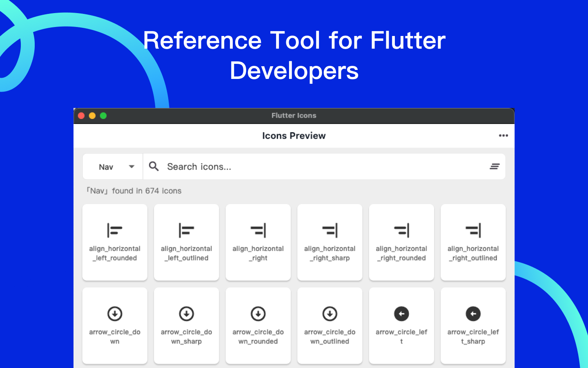Click the Flutter Icons window title
The height and width of the screenshot is (368, 588).
point(294,116)
